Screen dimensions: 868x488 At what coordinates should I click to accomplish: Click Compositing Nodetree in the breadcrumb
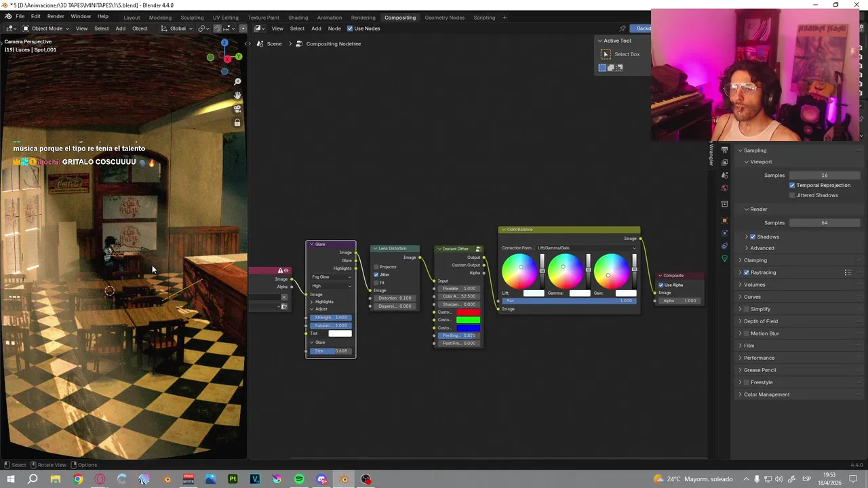[x=333, y=44]
